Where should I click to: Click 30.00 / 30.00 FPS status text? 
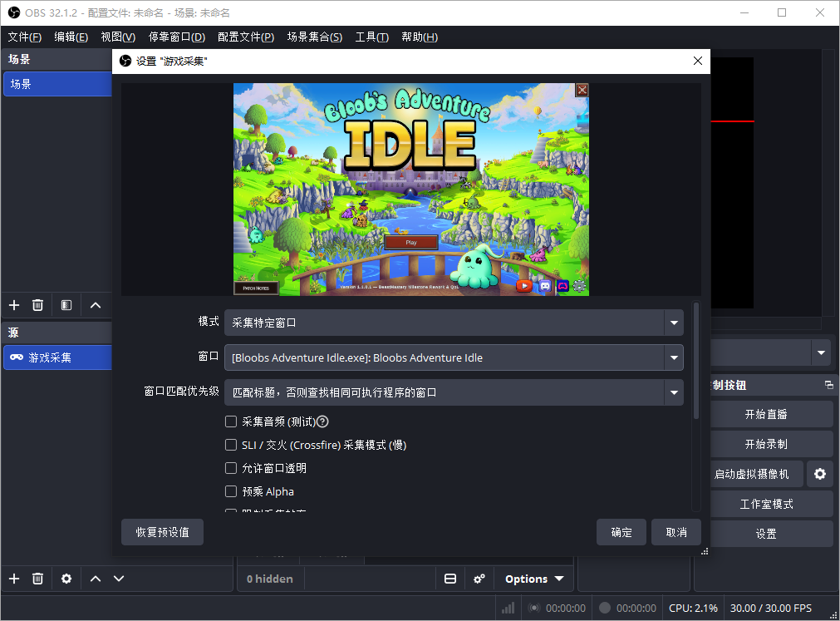tap(771, 609)
